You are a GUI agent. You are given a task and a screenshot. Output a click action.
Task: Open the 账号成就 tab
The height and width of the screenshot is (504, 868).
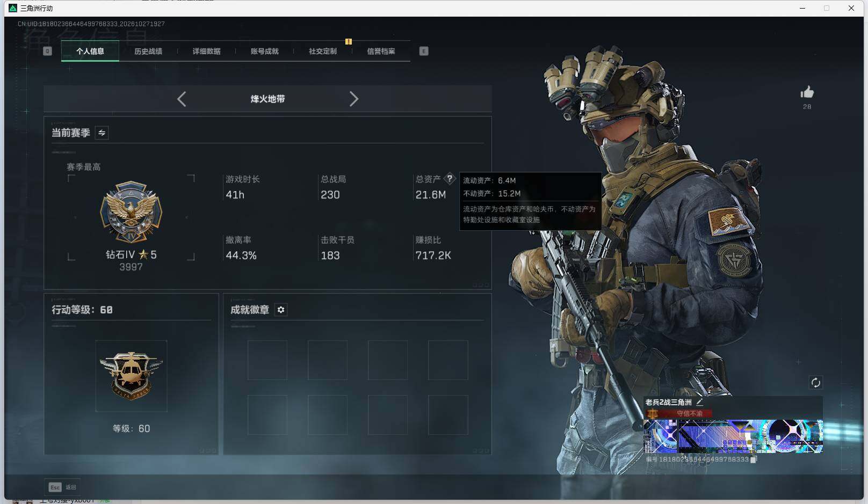coord(264,51)
